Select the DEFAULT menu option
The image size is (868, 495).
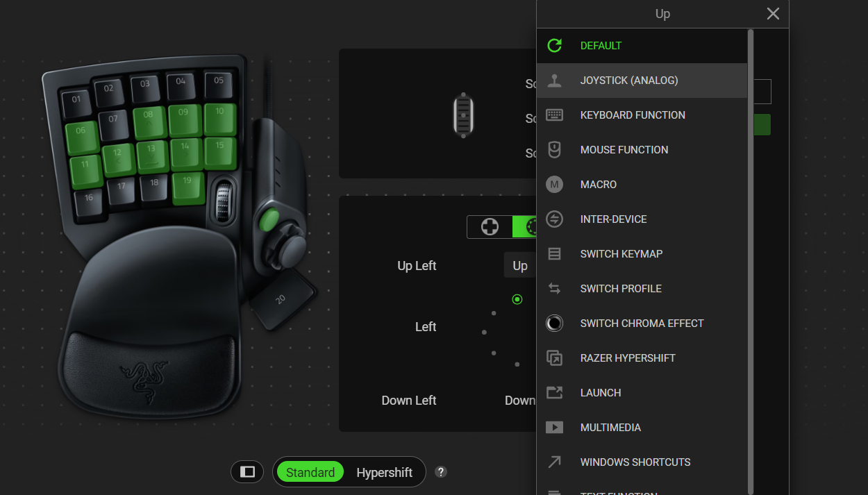(642, 46)
